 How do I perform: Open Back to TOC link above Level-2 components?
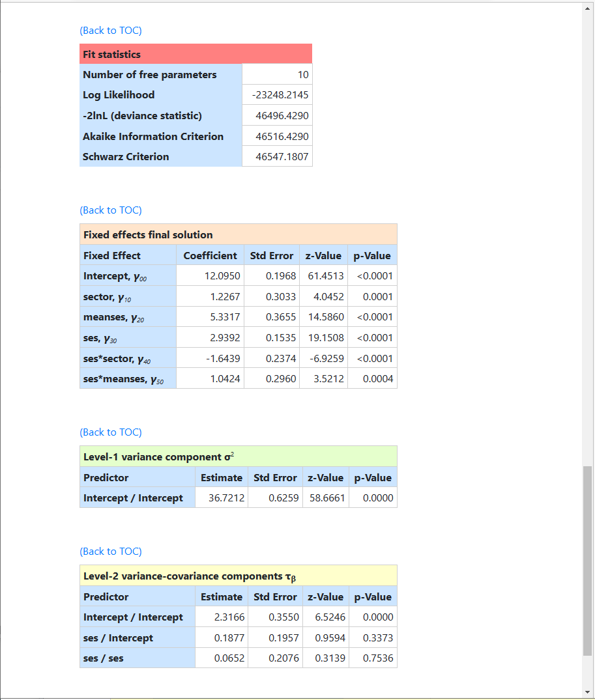click(x=110, y=552)
